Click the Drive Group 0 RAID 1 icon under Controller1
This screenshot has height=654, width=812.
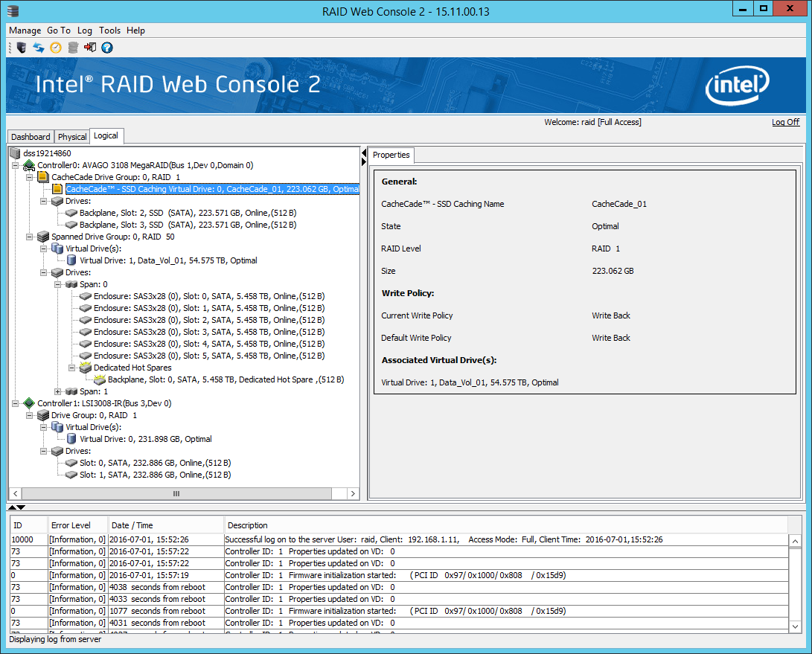coord(43,415)
